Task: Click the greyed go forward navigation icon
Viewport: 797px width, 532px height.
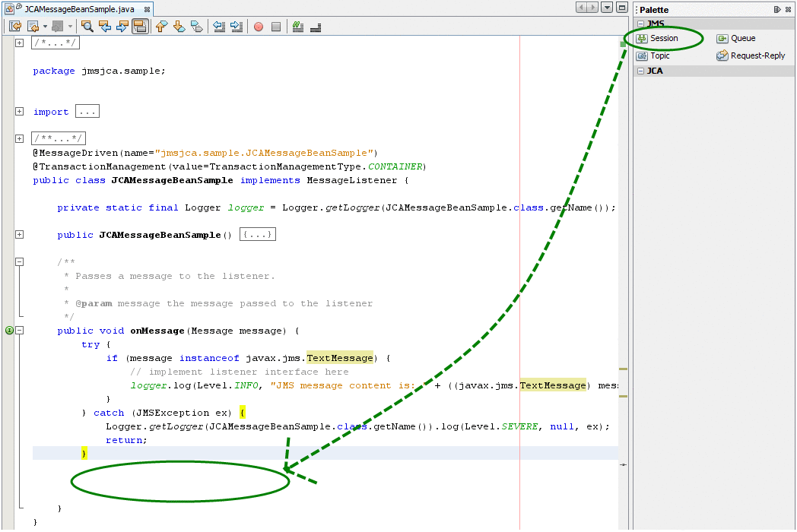Action: (58, 27)
